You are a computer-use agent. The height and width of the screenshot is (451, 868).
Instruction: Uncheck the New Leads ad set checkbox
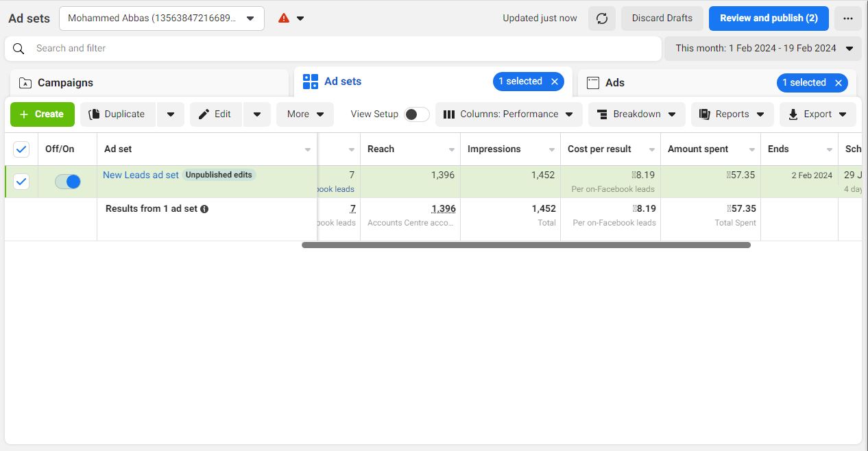21,182
